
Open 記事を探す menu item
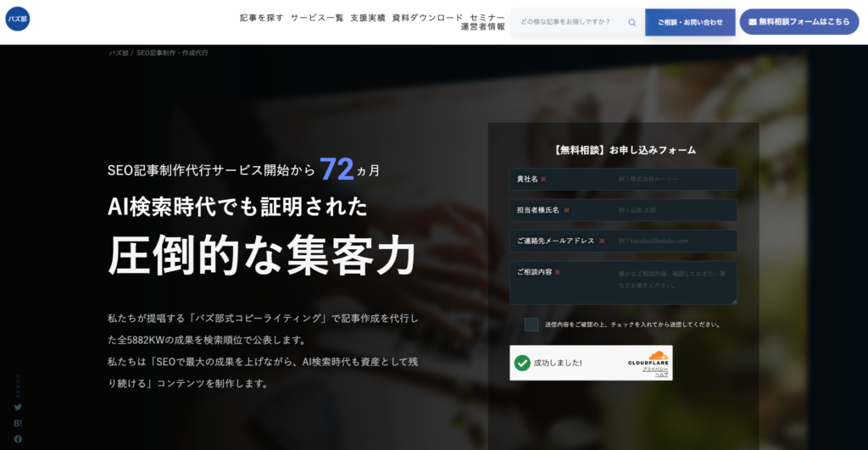point(262,18)
